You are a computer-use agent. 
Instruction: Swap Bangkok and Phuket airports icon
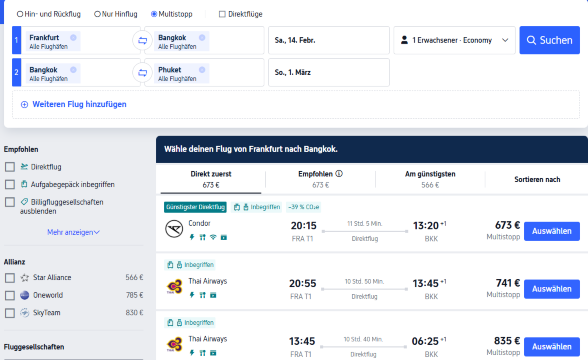142,73
